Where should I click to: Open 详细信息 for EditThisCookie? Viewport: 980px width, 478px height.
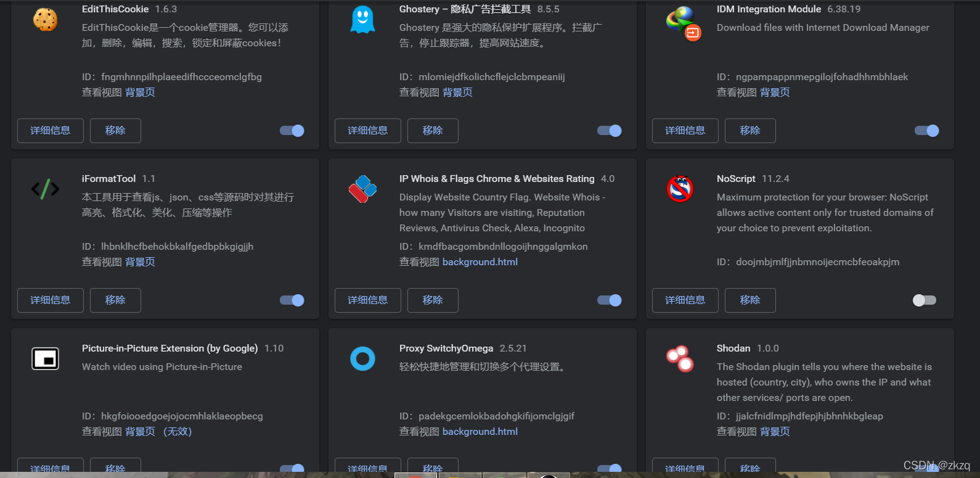click(51, 131)
